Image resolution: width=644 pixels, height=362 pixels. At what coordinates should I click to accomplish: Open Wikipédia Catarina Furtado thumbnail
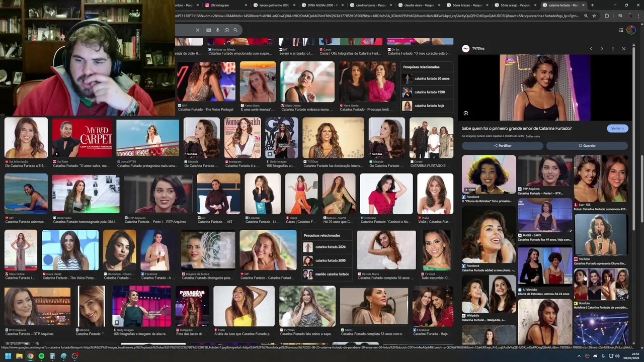point(489,294)
